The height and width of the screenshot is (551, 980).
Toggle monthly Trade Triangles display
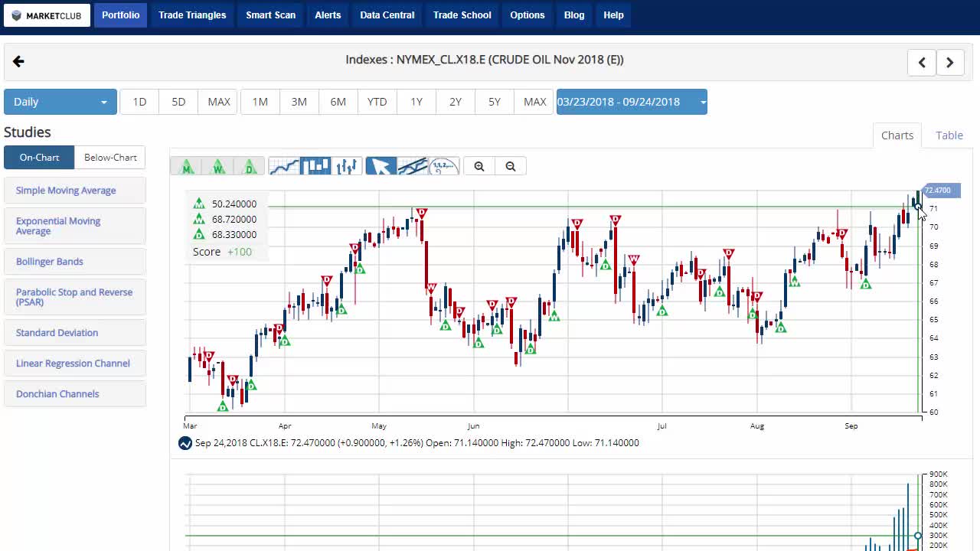point(186,166)
